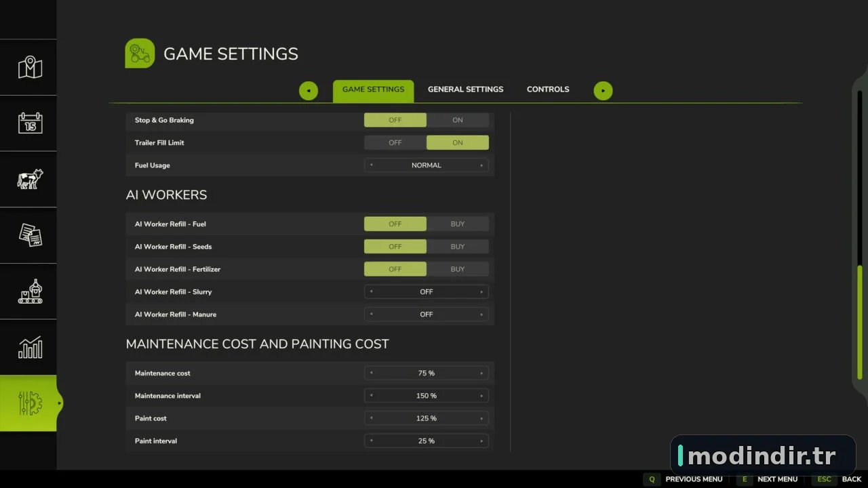
Task: Open the map icon in sidebar
Action: [x=30, y=67]
